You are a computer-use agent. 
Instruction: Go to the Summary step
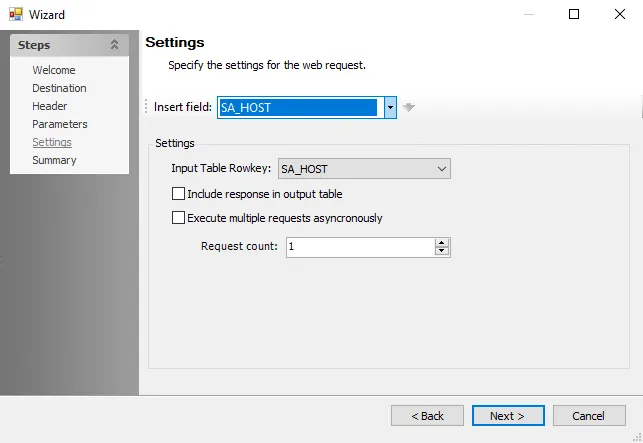point(55,160)
